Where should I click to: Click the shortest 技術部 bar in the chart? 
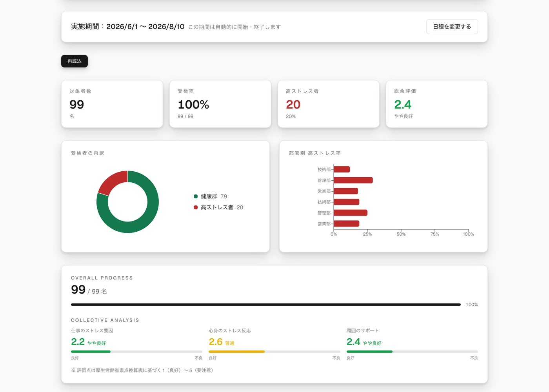tap(342, 169)
